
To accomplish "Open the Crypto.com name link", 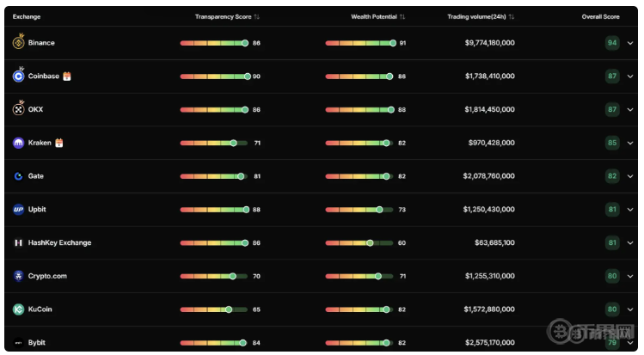I will pos(47,276).
